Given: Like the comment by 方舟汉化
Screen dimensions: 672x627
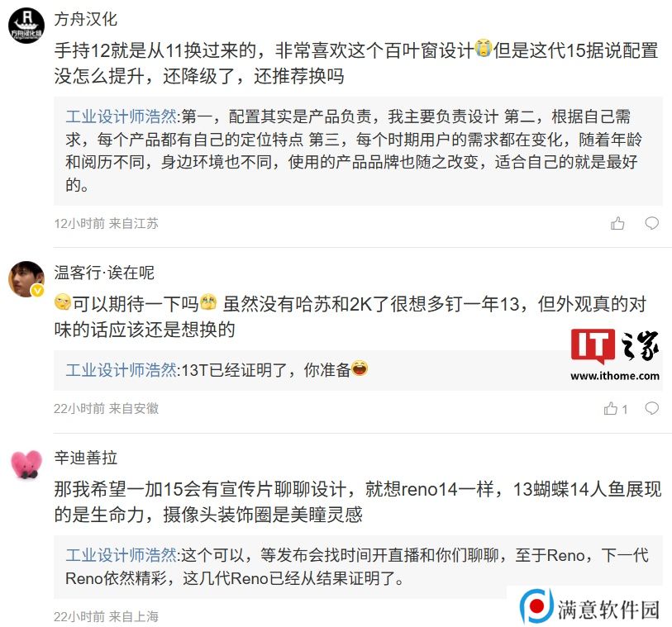Looking at the screenshot, I should point(617,223).
